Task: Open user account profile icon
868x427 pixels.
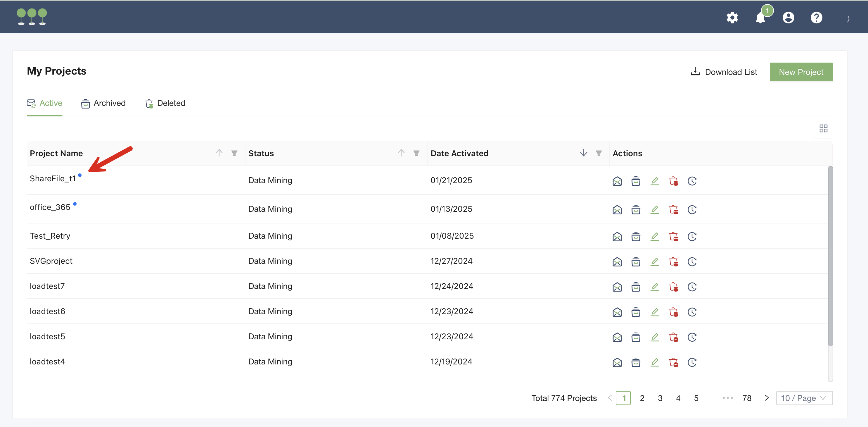Action: point(788,18)
